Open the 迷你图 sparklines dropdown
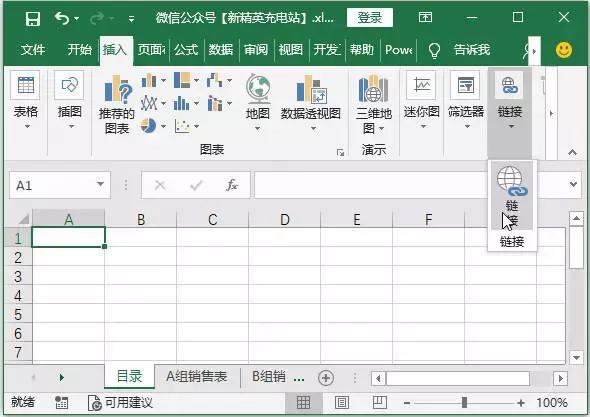 [x=422, y=100]
